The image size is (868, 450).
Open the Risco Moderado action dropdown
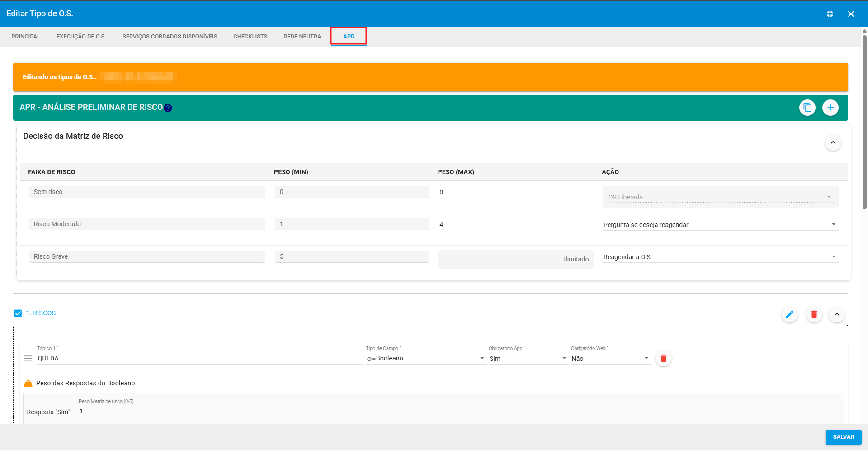coord(720,225)
